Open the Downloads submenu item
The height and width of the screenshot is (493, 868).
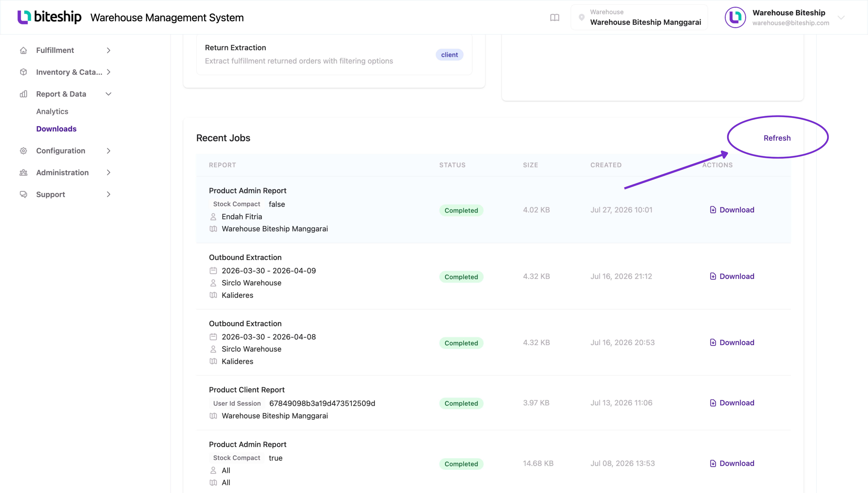[x=56, y=129]
